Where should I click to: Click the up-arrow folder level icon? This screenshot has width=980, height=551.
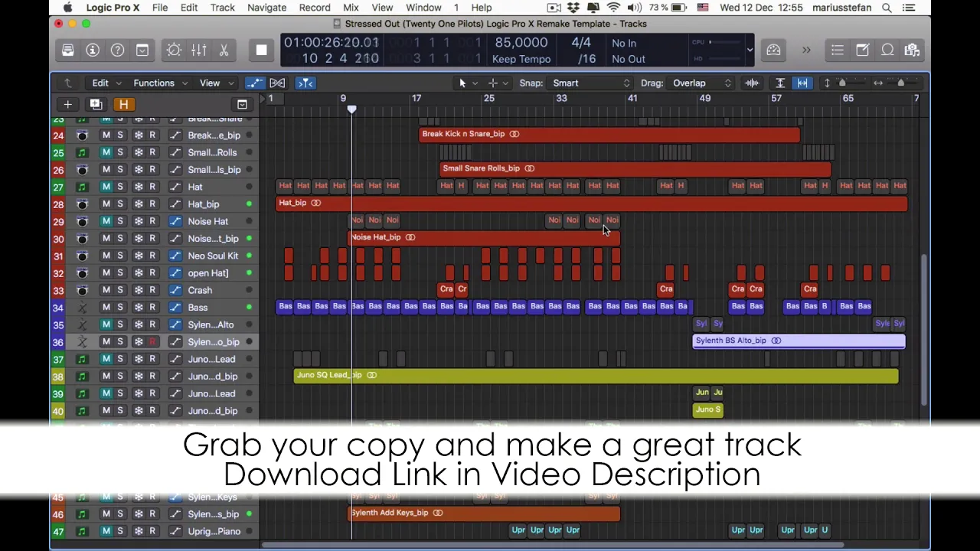click(67, 83)
